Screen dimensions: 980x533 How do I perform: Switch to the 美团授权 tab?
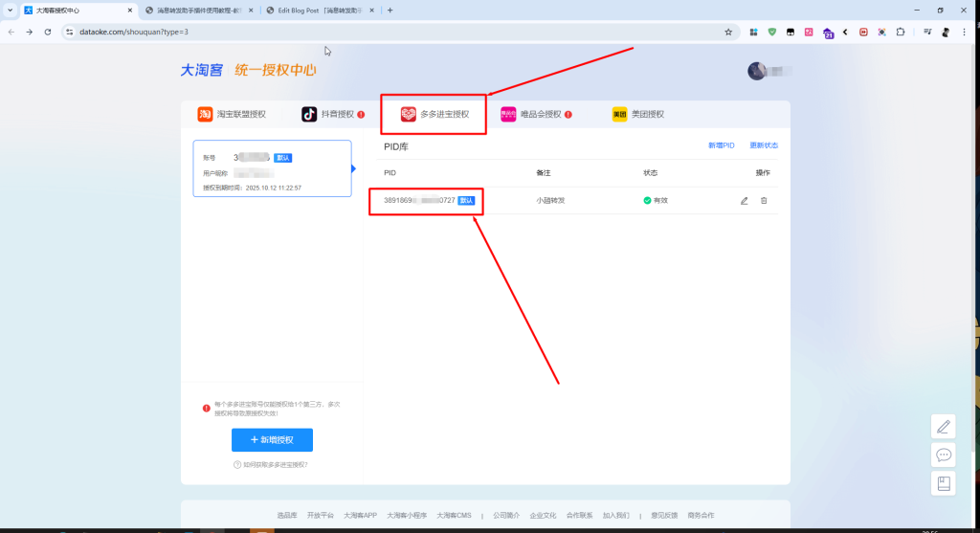[x=637, y=114]
